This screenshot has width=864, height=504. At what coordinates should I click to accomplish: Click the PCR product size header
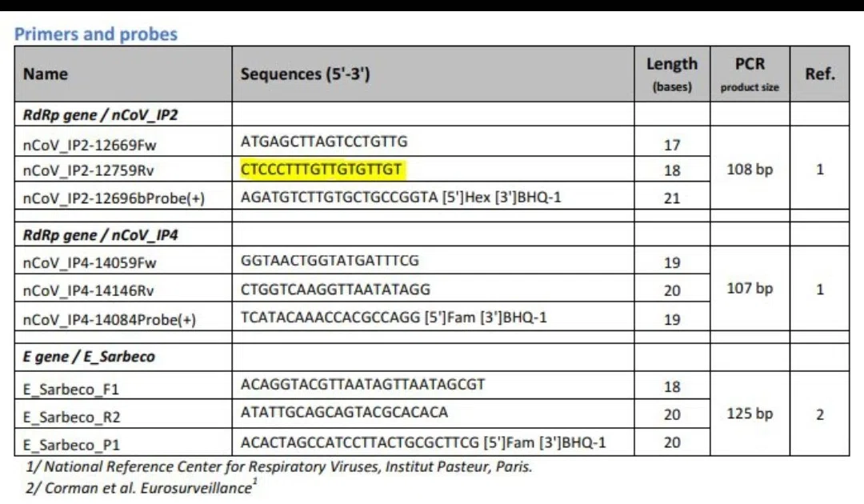pyautogui.click(x=750, y=74)
